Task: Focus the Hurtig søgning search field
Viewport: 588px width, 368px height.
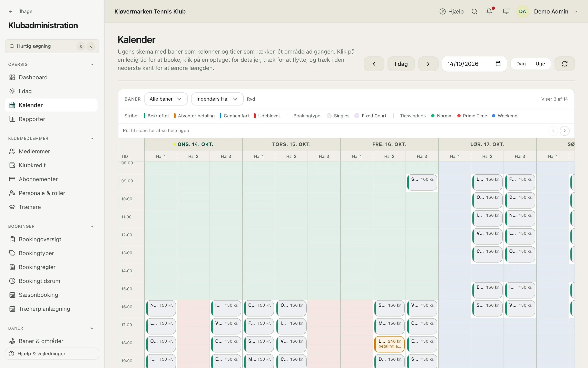Action: point(52,46)
